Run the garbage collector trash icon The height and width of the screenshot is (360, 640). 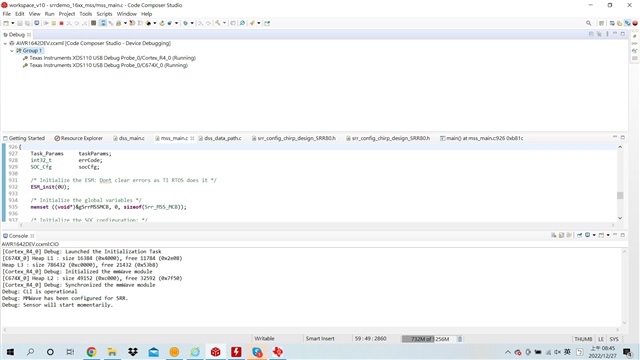click(x=460, y=339)
